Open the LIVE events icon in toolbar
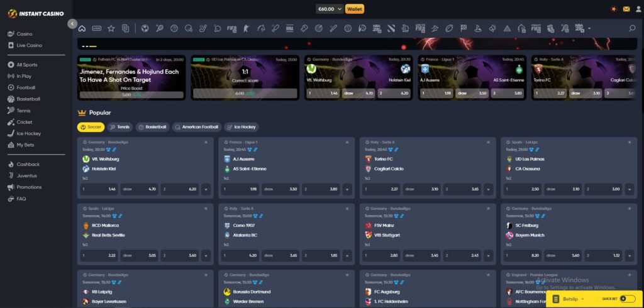Screen dimensions: 644x308 click(x=97, y=28)
